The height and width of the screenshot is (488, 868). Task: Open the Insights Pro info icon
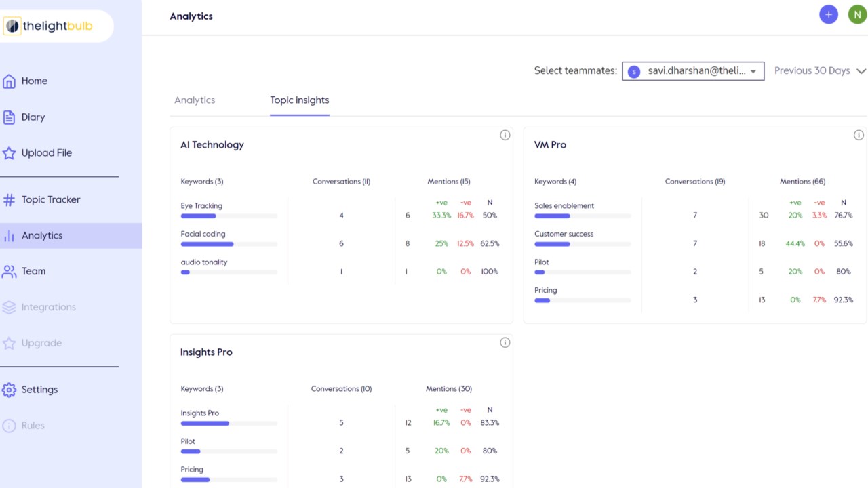pos(505,342)
